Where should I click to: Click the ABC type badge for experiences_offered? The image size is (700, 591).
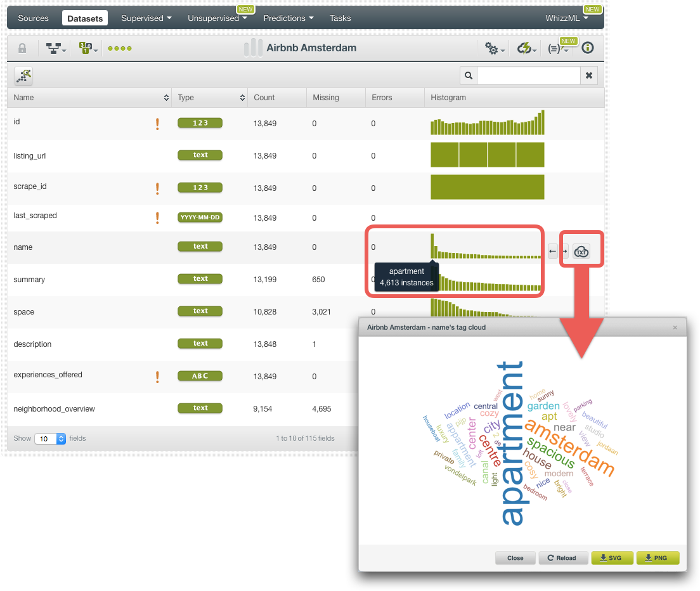200,376
